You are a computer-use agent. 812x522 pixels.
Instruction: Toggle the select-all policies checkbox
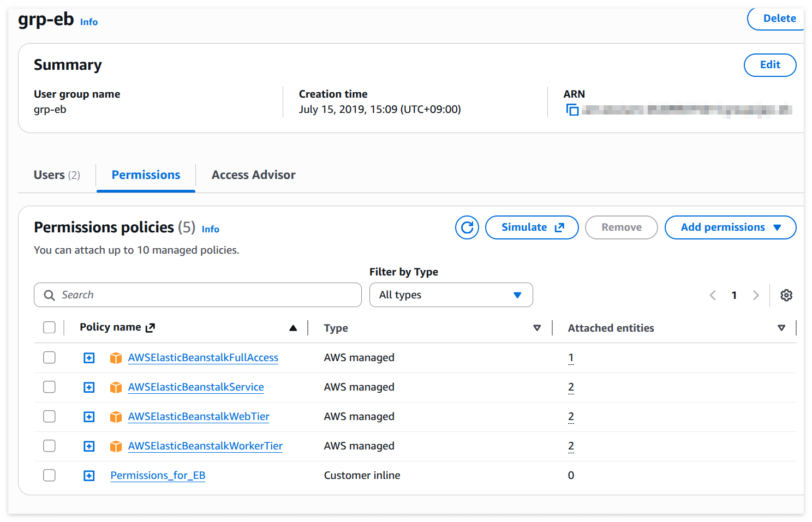click(49, 327)
